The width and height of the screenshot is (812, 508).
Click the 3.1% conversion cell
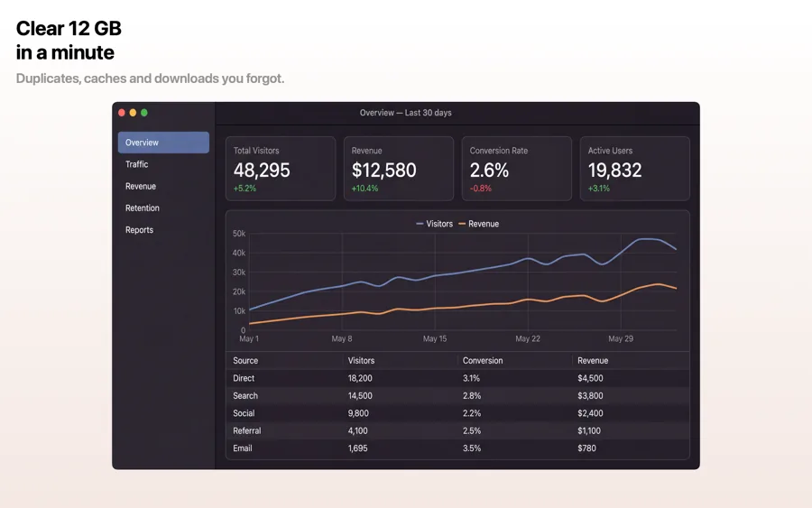[471, 378]
